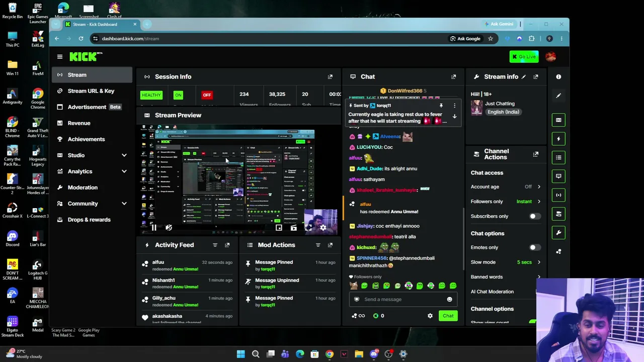Open Chrome extensions puzzle icon
644x362 pixels.
(531, 39)
